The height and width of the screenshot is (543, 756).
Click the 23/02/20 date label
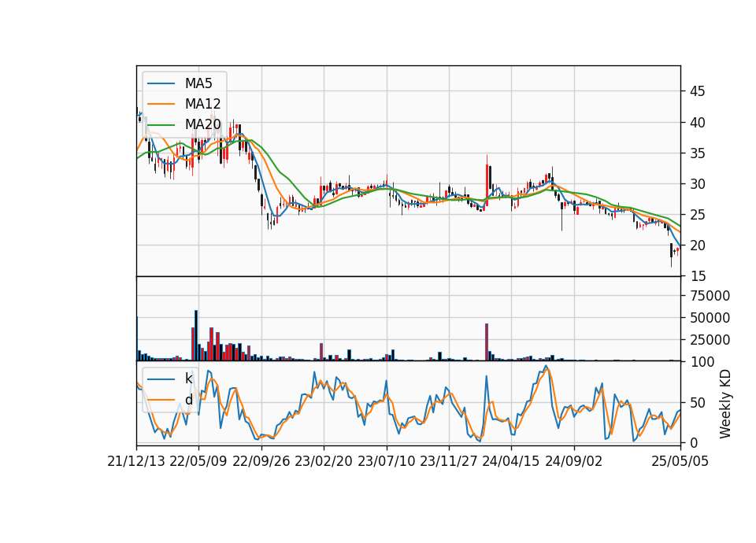coord(324,461)
